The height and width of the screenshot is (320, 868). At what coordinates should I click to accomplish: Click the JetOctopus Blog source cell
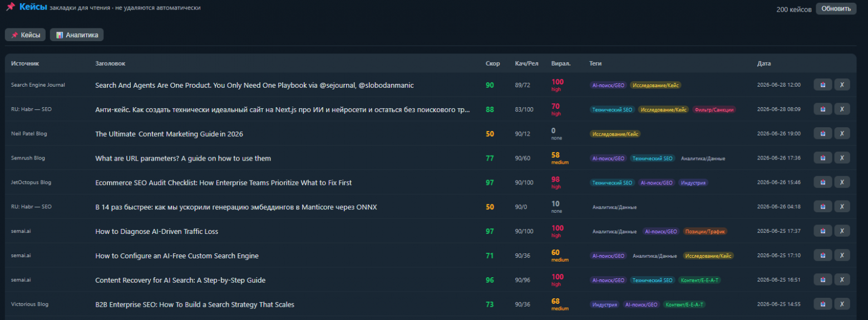(31, 182)
